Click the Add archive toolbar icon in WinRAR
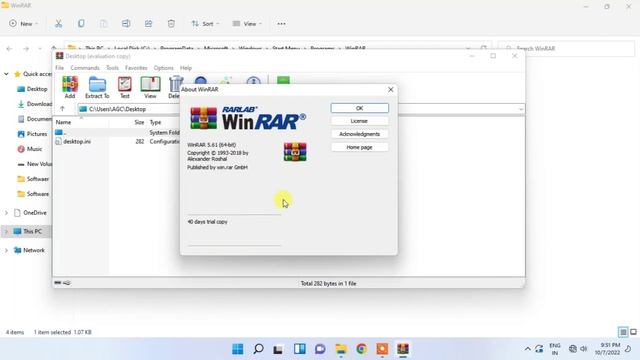Image resolution: width=640 pixels, height=360 pixels. coord(70,87)
